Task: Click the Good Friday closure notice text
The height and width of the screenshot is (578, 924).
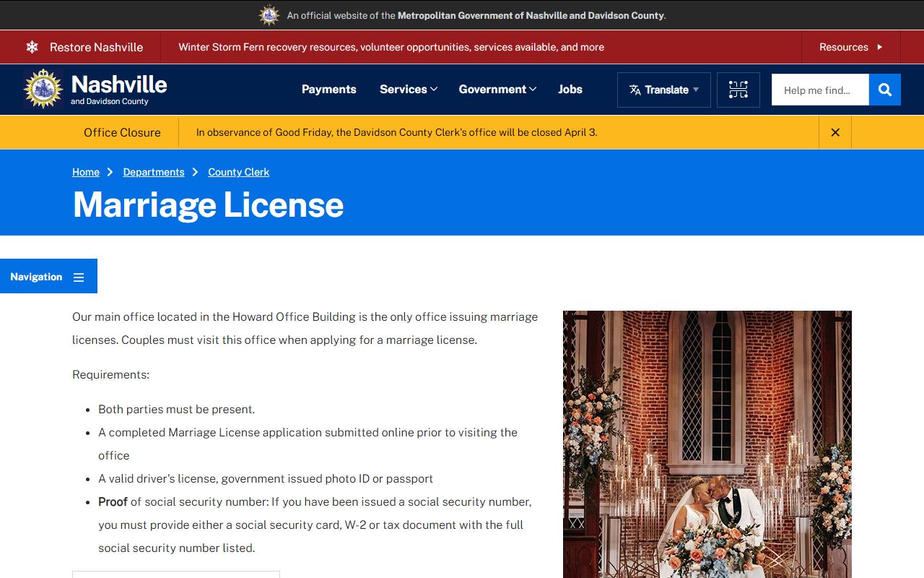Action: pos(396,132)
